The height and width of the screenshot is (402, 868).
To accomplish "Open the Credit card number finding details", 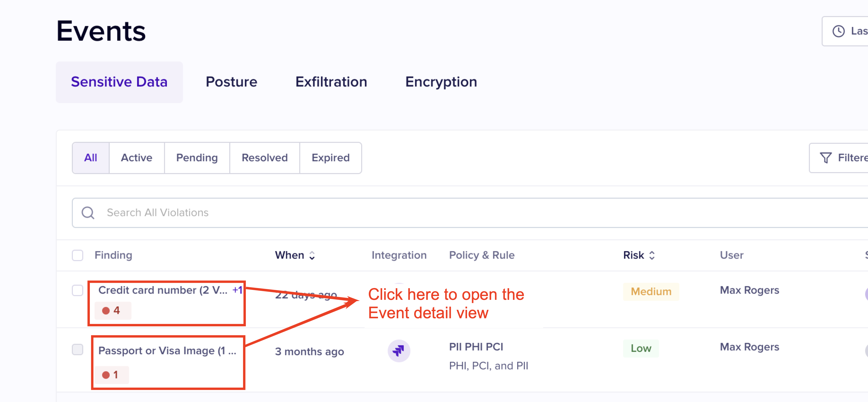I will [x=163, y=290].
